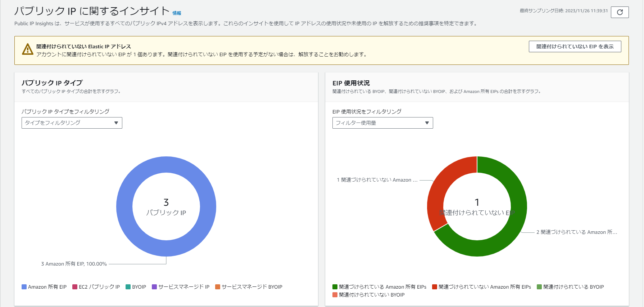Open the フィルター使用量 dropdown
Screen dimensions: 644x307
pos(382,123)
